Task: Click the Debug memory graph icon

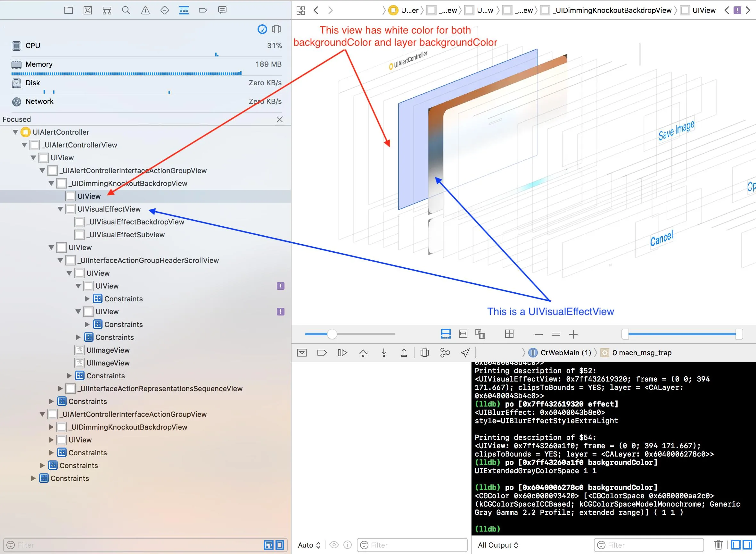Action: pyautogui.click(x=445, y=353)
